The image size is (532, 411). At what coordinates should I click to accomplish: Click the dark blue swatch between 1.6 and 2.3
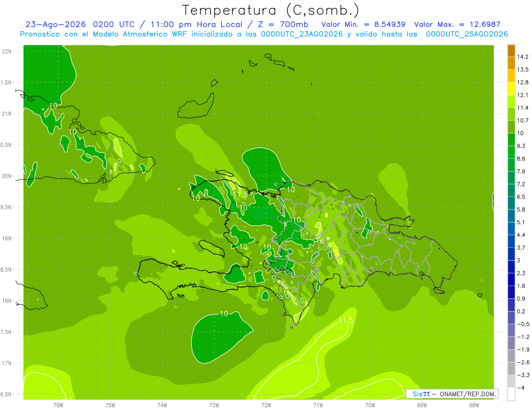(511, 279)
